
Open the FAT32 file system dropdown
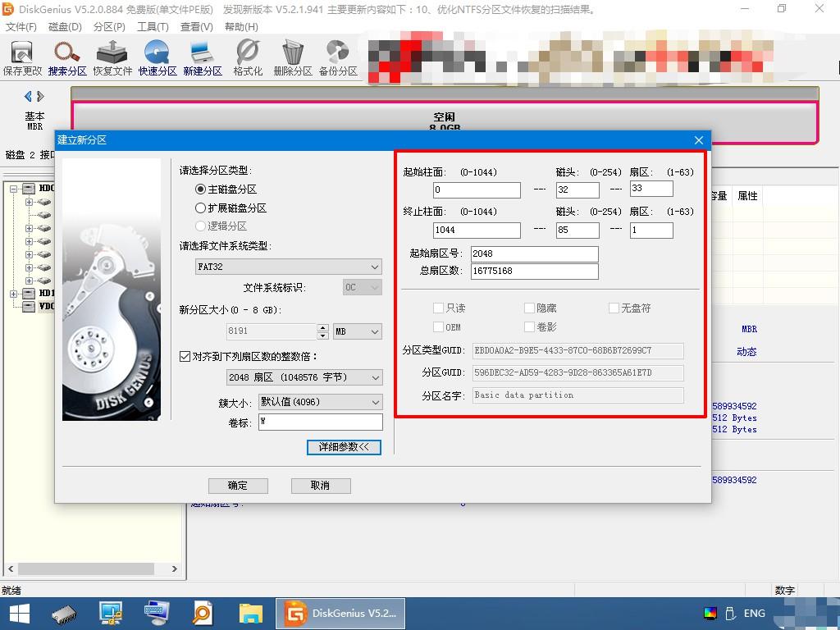287,267
